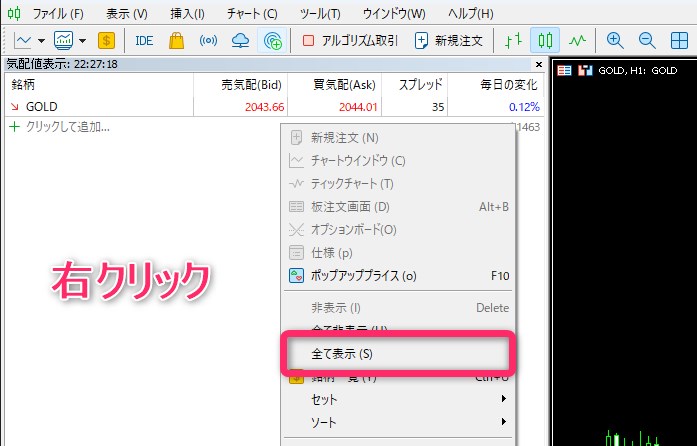
Task: Toggle candlestick chart mode
Action: (545, 41)
